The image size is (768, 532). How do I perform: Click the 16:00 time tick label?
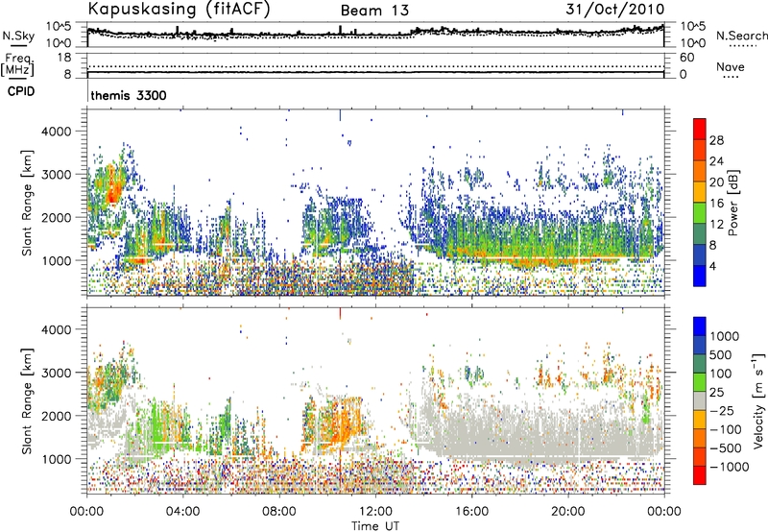[x=471, y=512]
